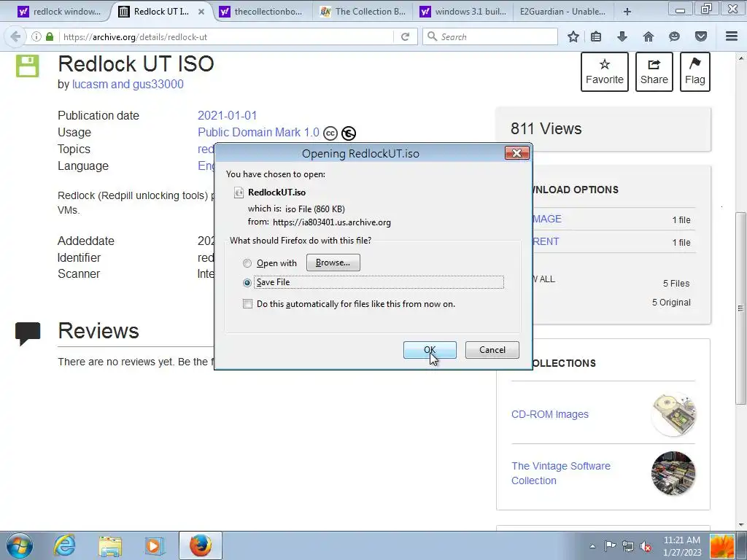Open 'lucasm and gus33000' author link
This screenshot has height=560, width=747.
128,85
